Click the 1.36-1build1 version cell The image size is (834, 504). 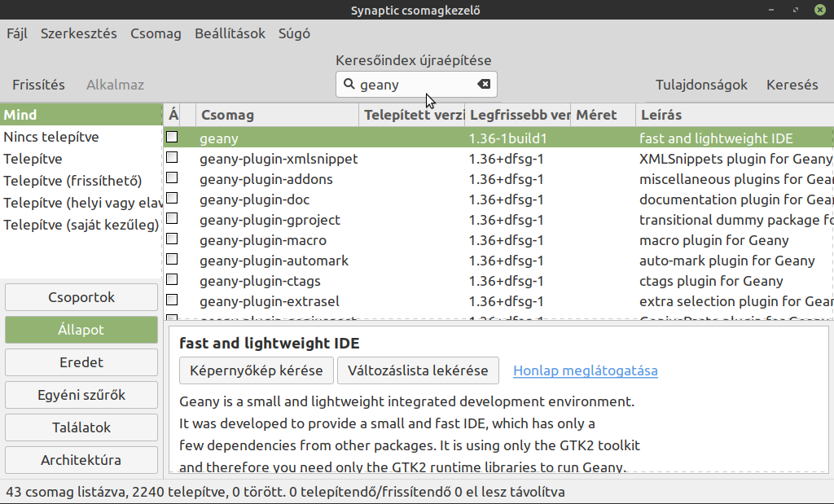(507, 138)
